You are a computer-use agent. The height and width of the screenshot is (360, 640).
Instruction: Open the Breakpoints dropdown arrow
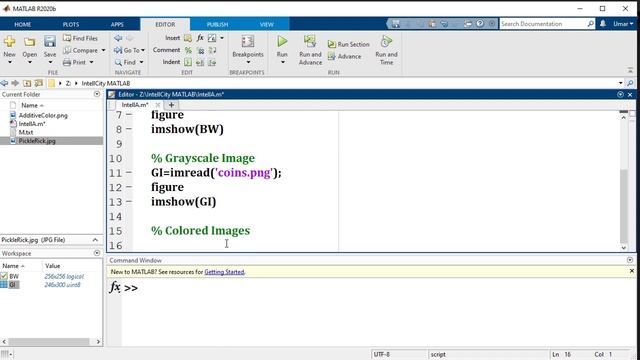(248, 62)
